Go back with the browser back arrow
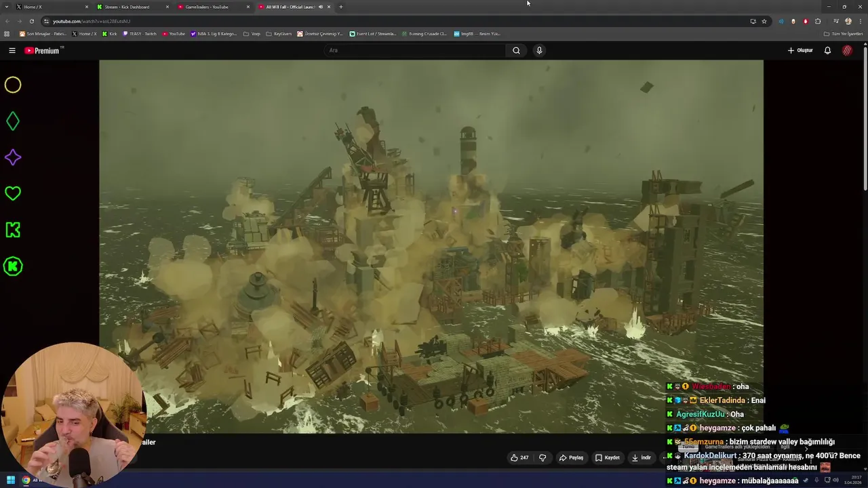 (7, 21)
